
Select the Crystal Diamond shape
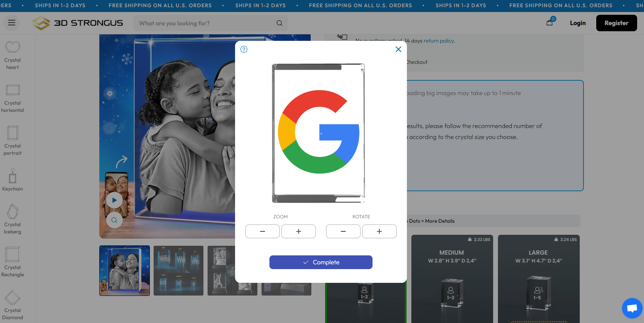point(12,304)
